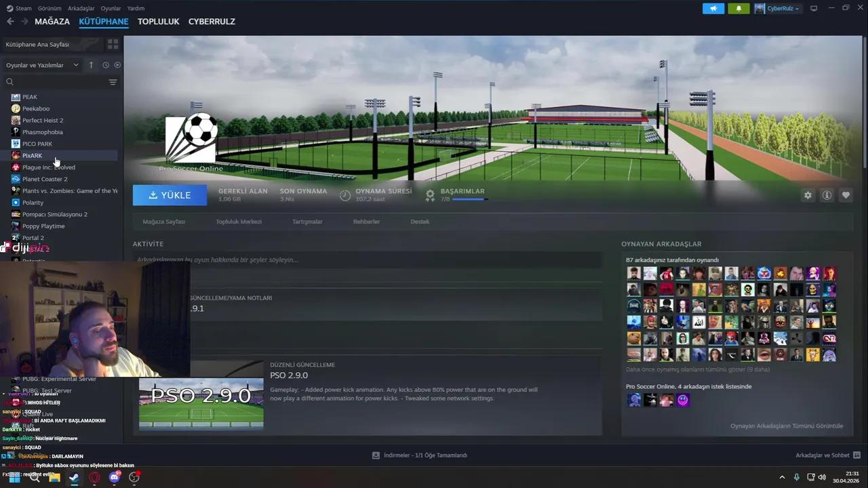The height and width of the screenshot is (488, 868).
Task: Click the achievements progress bar
Action: [469, 199]
